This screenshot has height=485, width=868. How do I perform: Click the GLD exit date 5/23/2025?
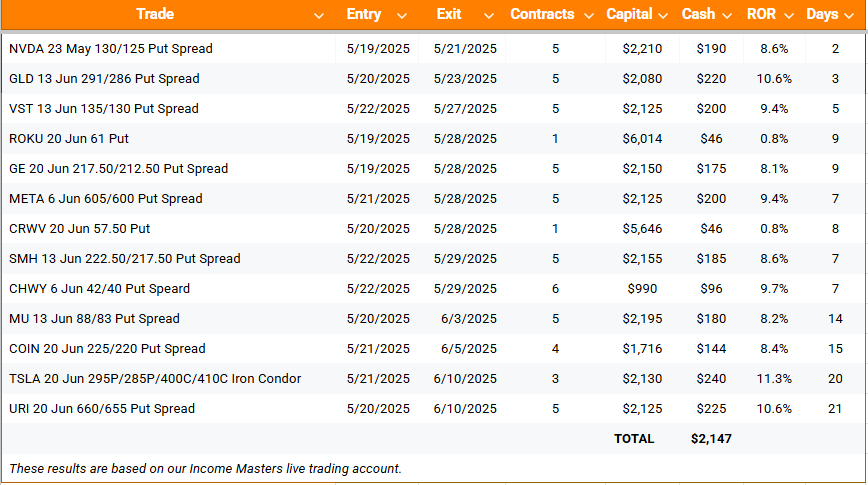click(x=465, y=79)
